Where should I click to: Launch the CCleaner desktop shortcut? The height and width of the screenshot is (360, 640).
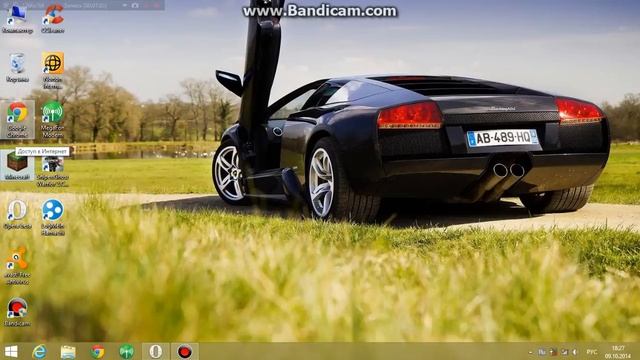click(x=53, y=18)
